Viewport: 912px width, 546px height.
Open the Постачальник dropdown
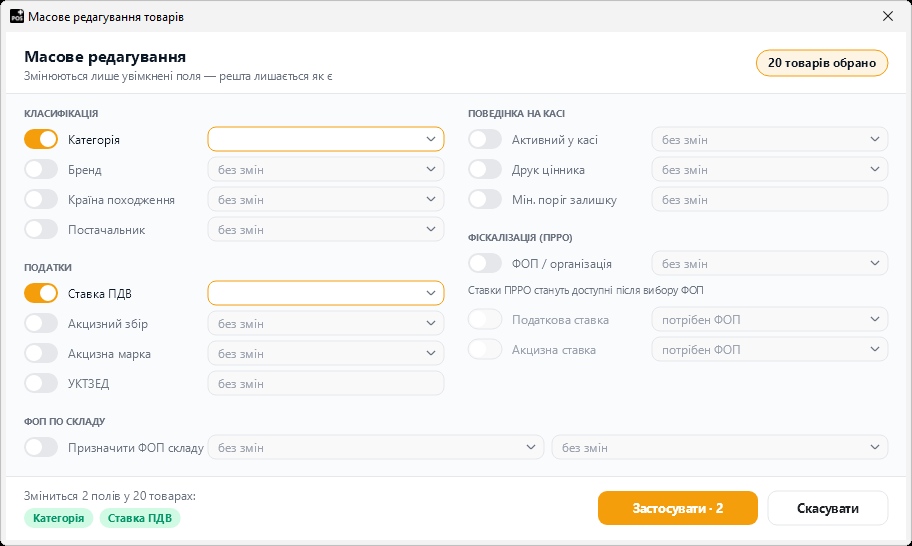pyautogui.click(x=326, y=230)
